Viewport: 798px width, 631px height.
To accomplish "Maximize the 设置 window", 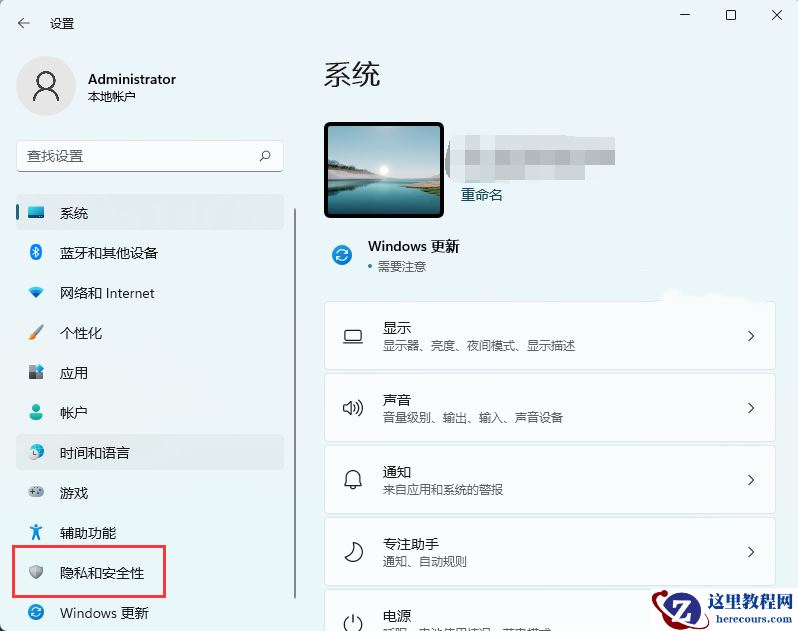I will pyautogui.click(x=731, y=15).
